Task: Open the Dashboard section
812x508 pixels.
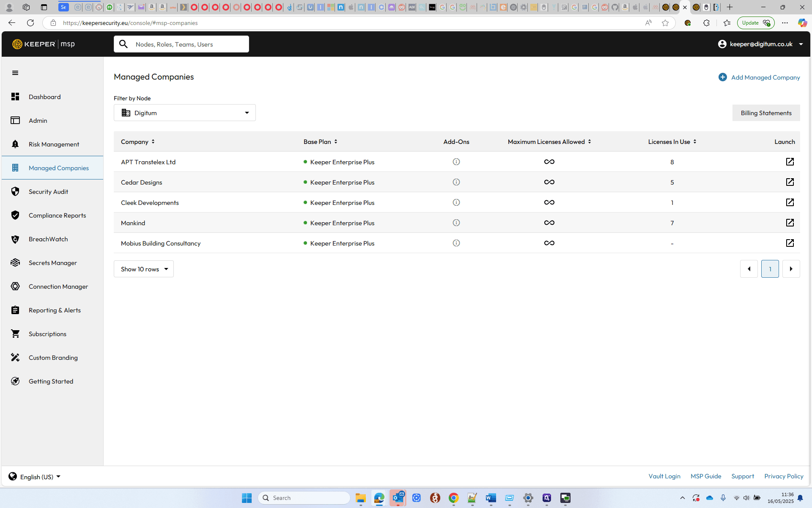Action: (52, 97)
